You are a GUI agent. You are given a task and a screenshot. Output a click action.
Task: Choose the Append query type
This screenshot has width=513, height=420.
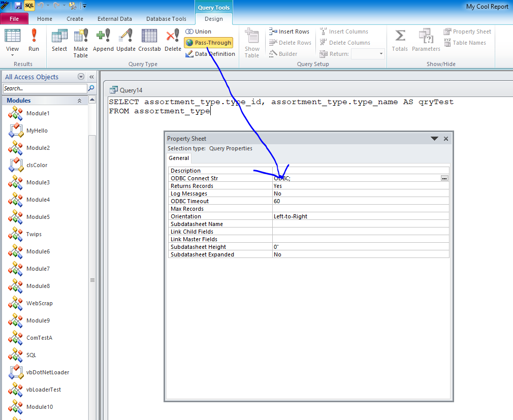pos(103,40)
